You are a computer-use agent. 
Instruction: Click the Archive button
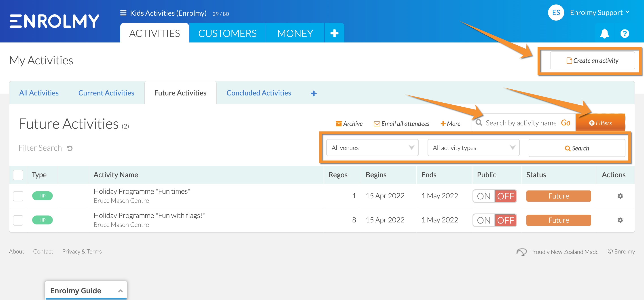click(x=349, y=123)
